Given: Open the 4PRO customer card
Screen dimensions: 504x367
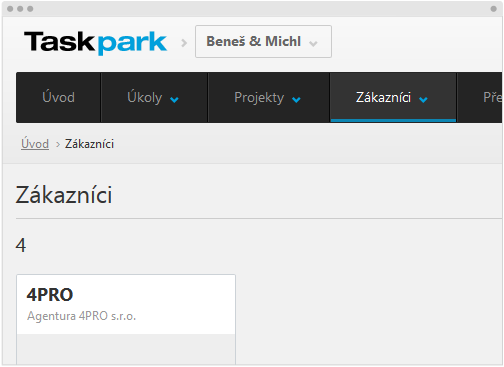Looking at the screenshot, I should click(126, 319).
